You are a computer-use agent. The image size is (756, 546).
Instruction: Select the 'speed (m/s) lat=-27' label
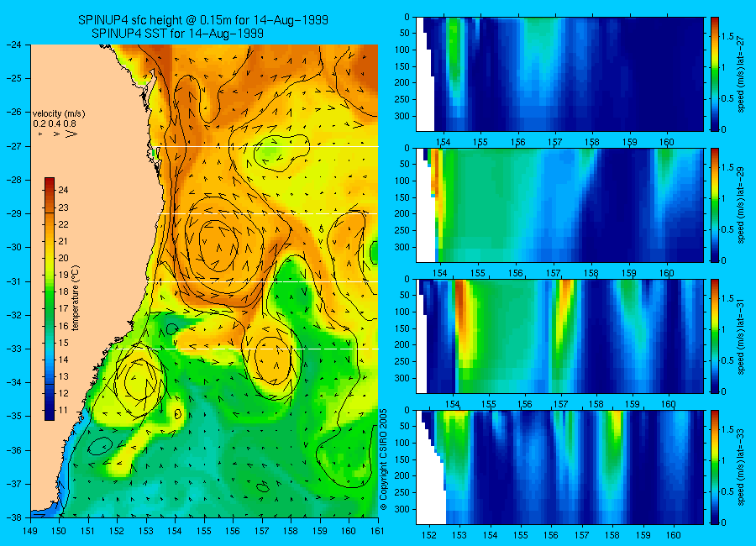pyautogui.click(x=742, y=74)
